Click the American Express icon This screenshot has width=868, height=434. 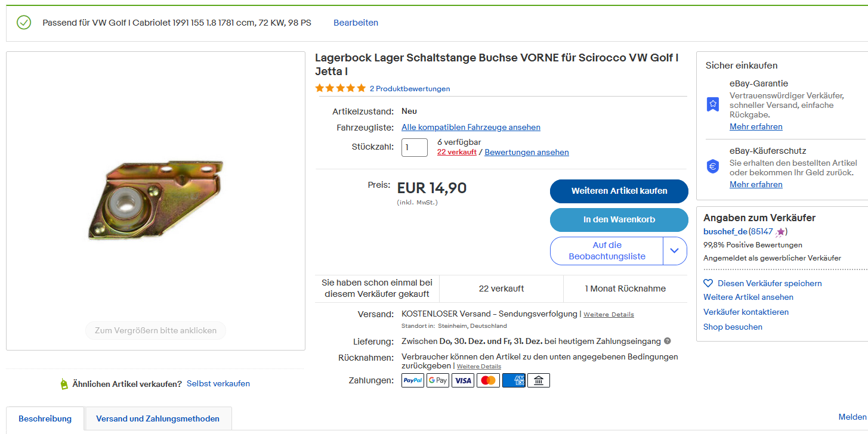[514, 380]
